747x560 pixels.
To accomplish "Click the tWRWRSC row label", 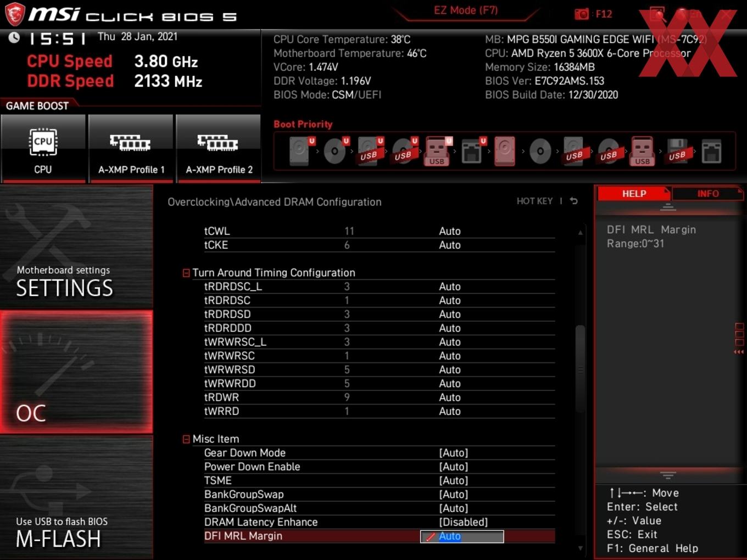I will 230,356.
